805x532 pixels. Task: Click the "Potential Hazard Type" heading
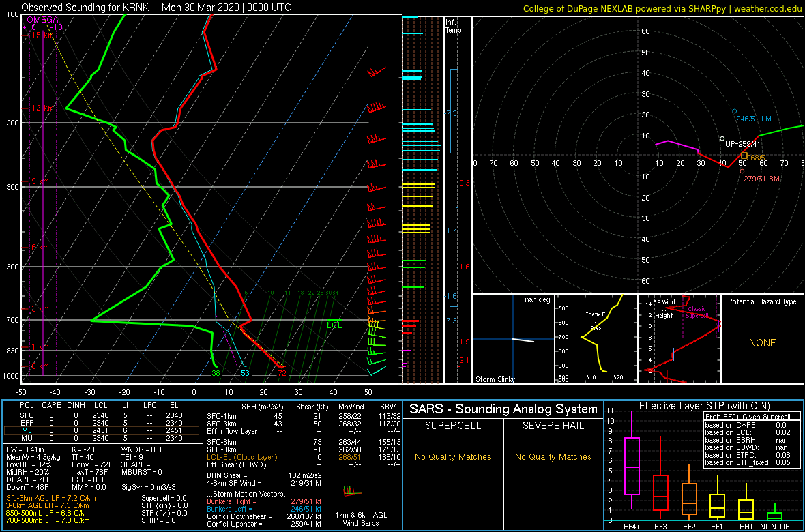click(x=762, y=301)
